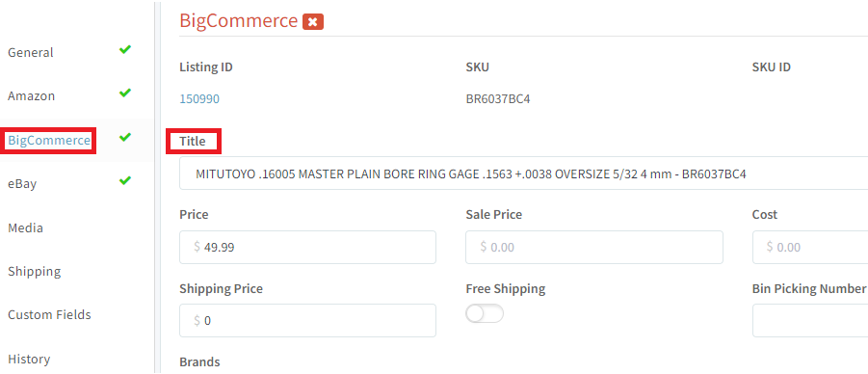The width and height of the screenshot is (868, 374).
Task: Focus the Sale Price input field
Action: point(594,247)
